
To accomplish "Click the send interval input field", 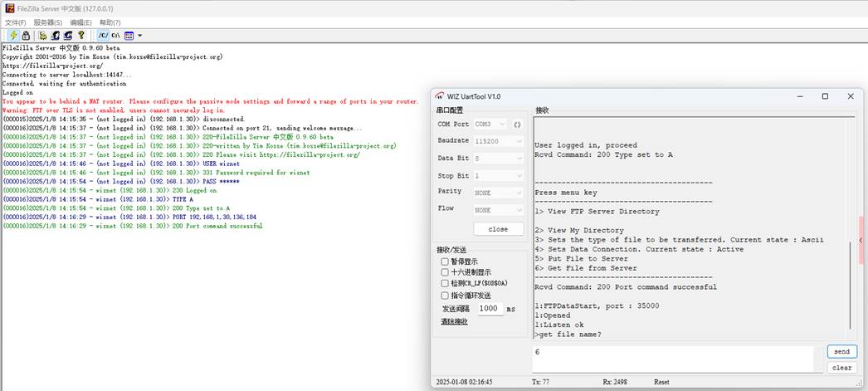I will pyautogui.click(x=490, y=309).
